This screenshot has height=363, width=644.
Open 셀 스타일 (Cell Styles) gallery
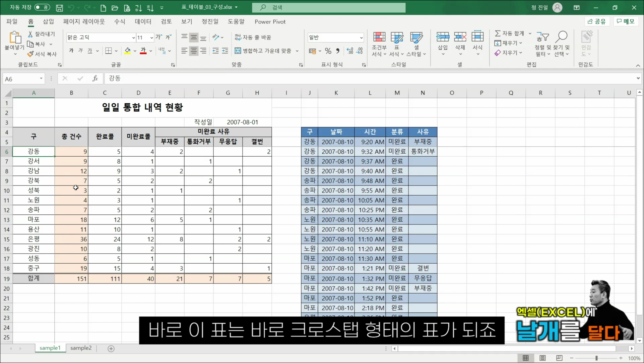coord(416,44)
